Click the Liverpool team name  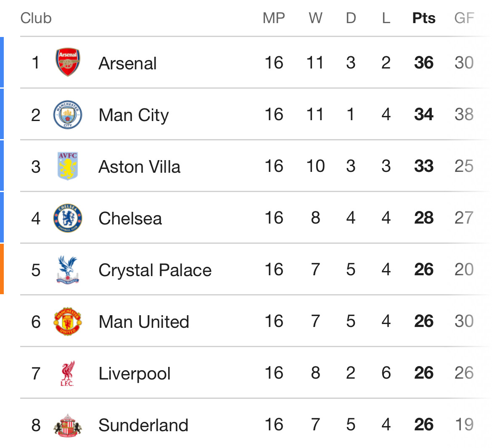135,374
